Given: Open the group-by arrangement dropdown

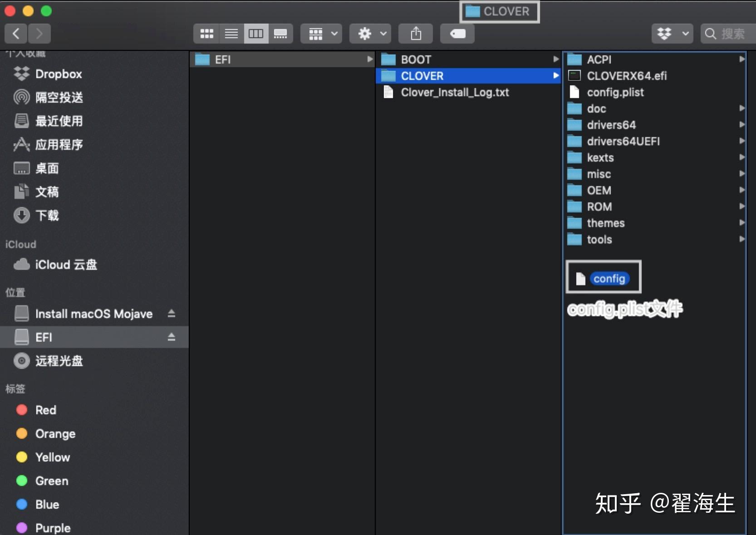Looking at the screenshot, I should click(321, 34).
